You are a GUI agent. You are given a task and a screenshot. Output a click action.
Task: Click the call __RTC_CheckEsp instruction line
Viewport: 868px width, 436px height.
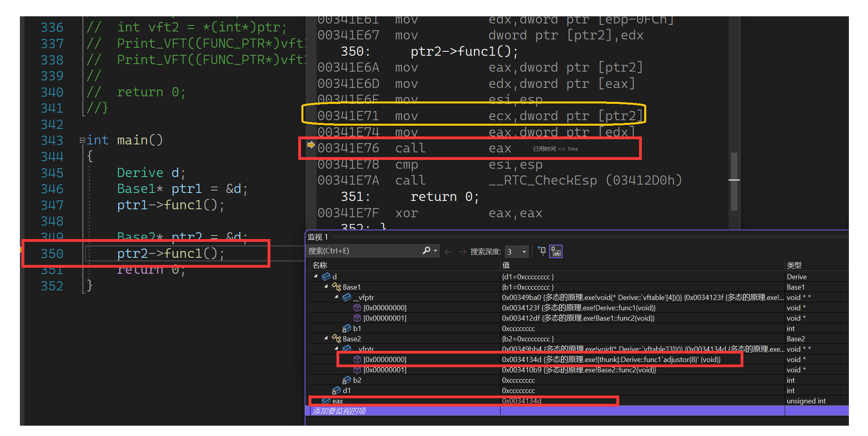(x=500, y=180)
